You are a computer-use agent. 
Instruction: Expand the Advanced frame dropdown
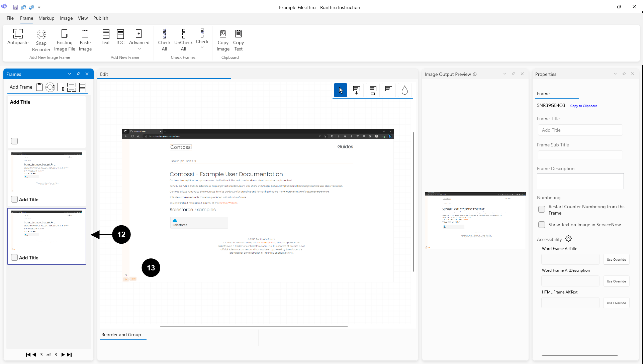coord(139,49)
